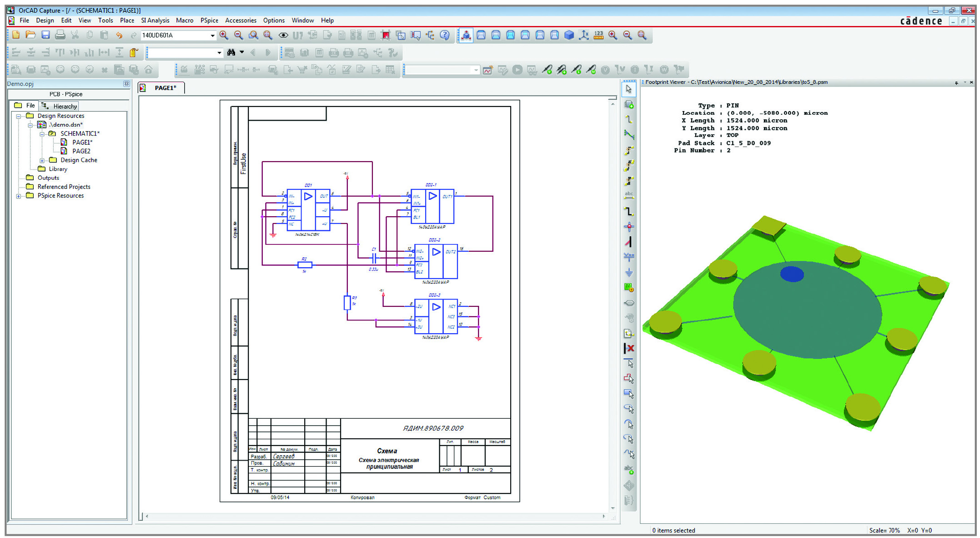Viewport: 980px width, 538px height.
Task: Place a voltage level marker probe
Action: click(x=547, y=70)
